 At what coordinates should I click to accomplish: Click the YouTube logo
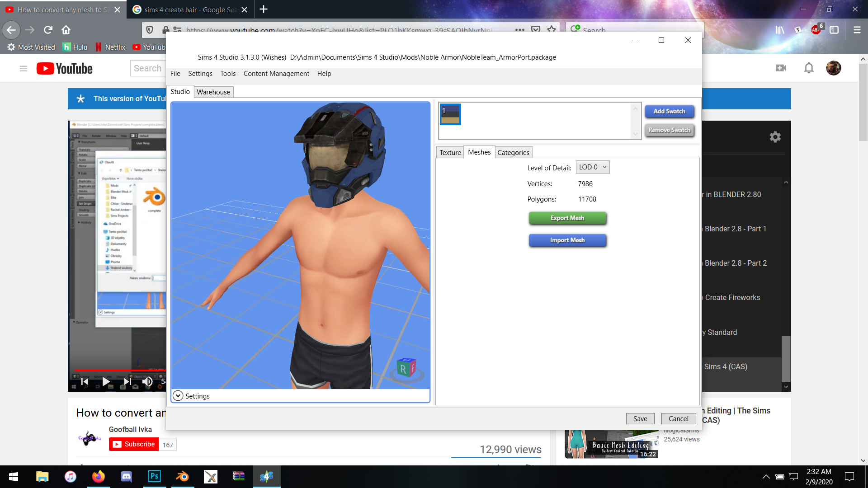pos(65,68)
